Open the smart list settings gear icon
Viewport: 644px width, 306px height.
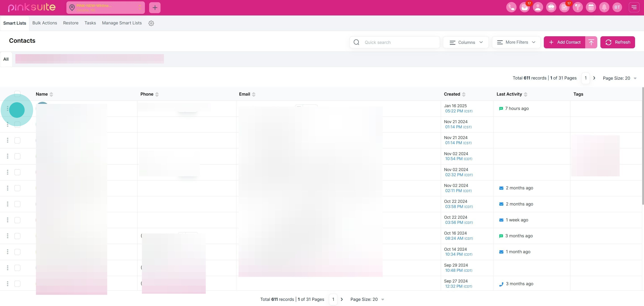[x=151, y=23]
